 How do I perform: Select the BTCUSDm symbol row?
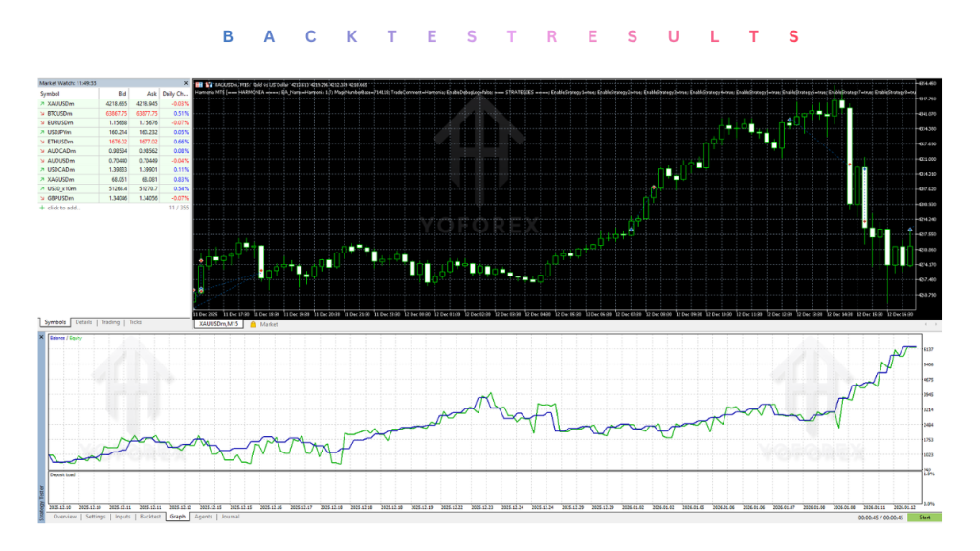[115, 114]
